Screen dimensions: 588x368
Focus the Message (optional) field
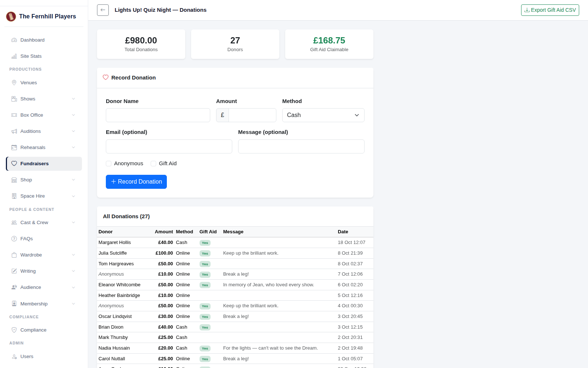301,146
